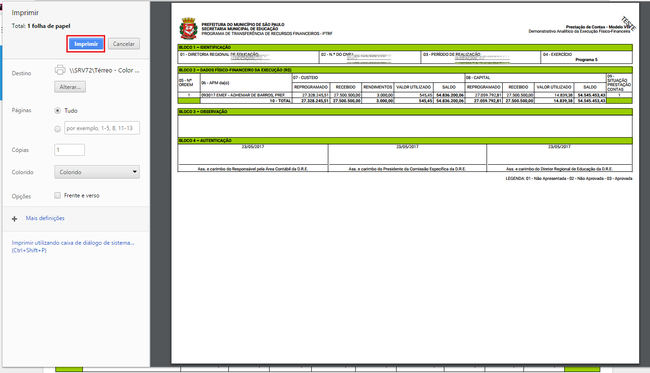
Task: Open the system dialog print link
Action: pos(73,247)
